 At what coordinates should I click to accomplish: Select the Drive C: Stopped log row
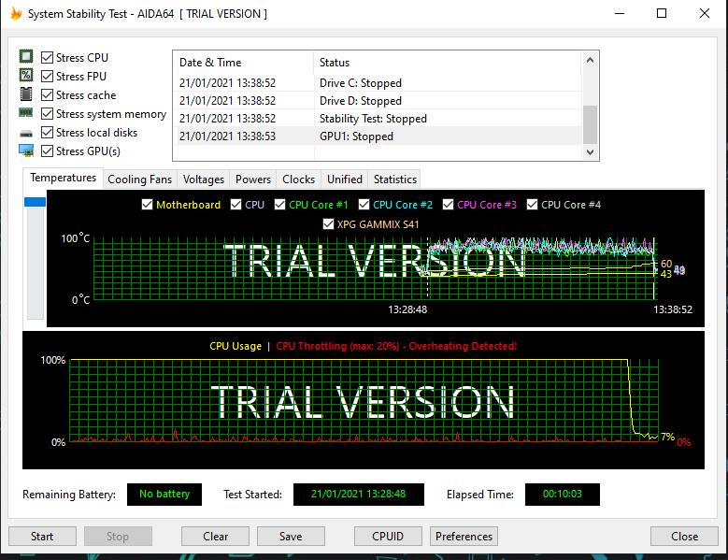click(x=378, y=82)
